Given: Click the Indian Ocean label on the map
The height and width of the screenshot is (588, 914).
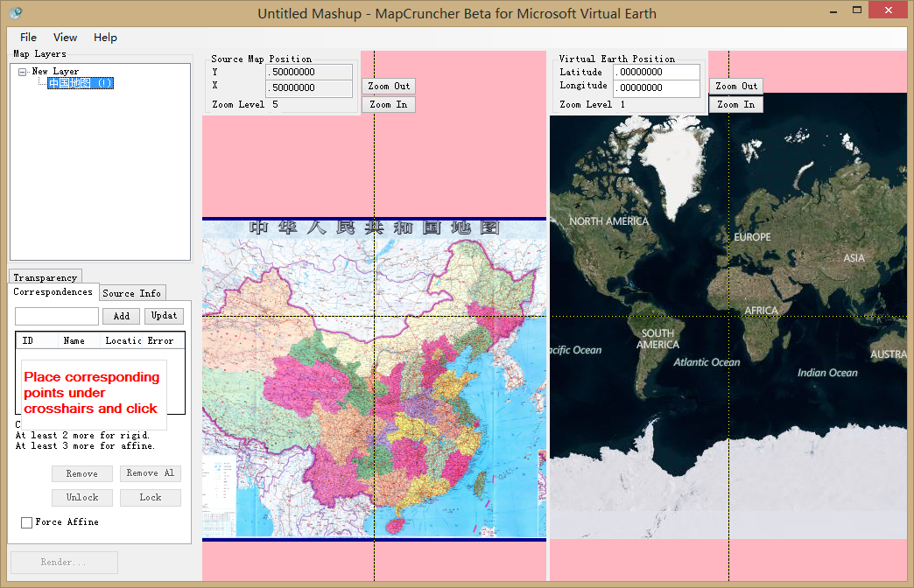Looking at the screenshot, I should point(827,373).
